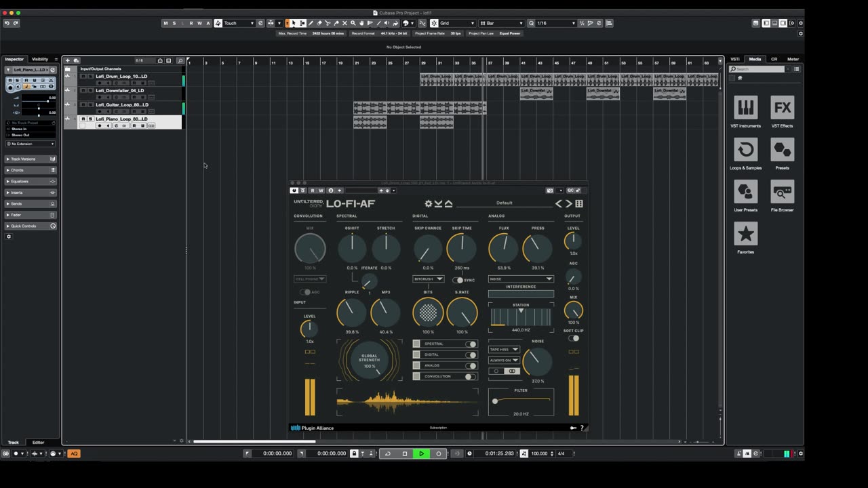Open the preset browser grid icon in LO-FI-AF
This screenshot has height=488, width=868.
[579, 203]
